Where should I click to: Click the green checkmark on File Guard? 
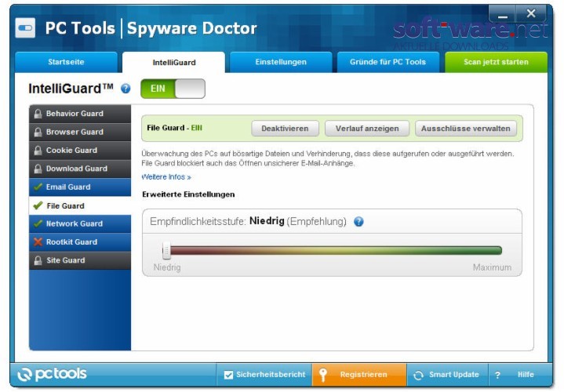(38, 205)
